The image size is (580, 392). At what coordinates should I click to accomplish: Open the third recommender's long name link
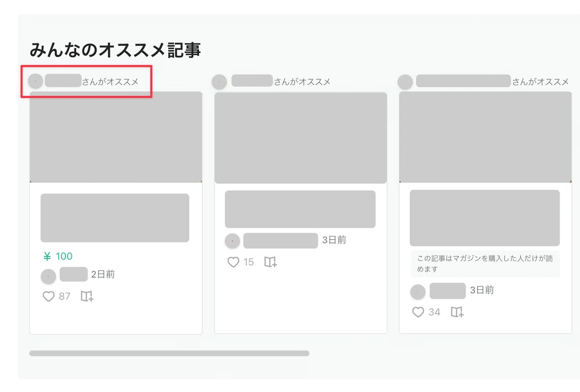coord(463,81)
